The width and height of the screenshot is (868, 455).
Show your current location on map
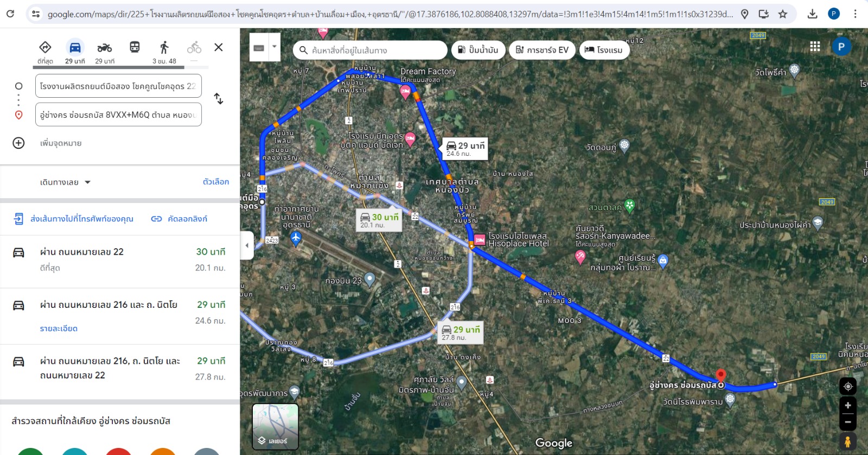848,386
